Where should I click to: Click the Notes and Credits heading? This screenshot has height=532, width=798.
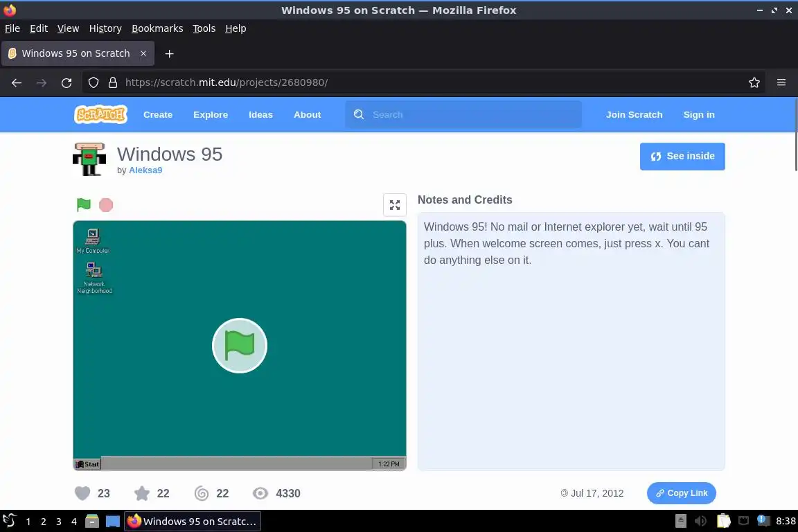(465, 199)
